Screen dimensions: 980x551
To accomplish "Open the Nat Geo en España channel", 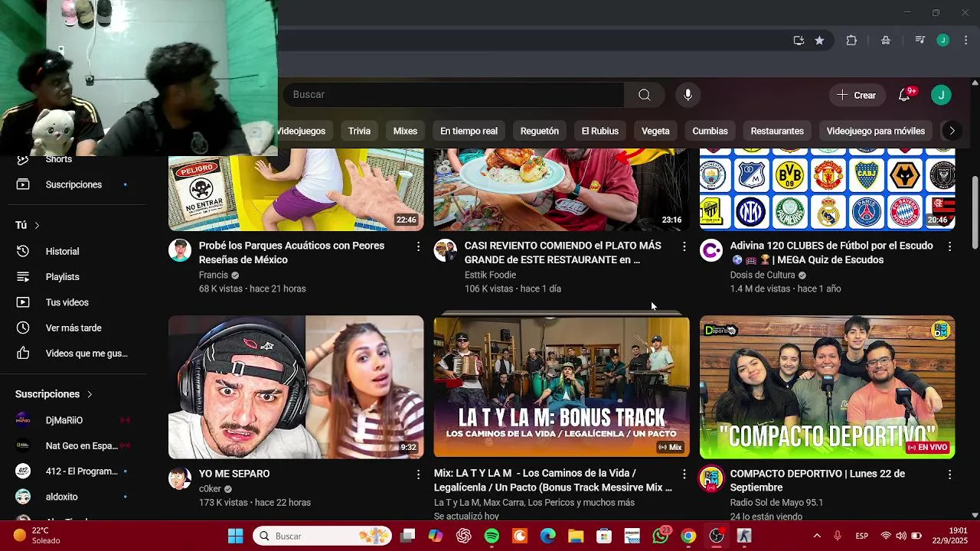I will [73, 445].
